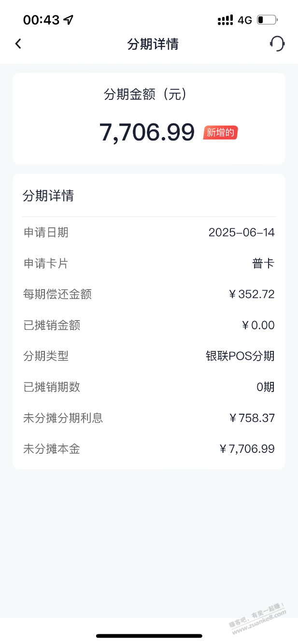Tap the 已摊销期数 0期 row

(x=149, y=387)
